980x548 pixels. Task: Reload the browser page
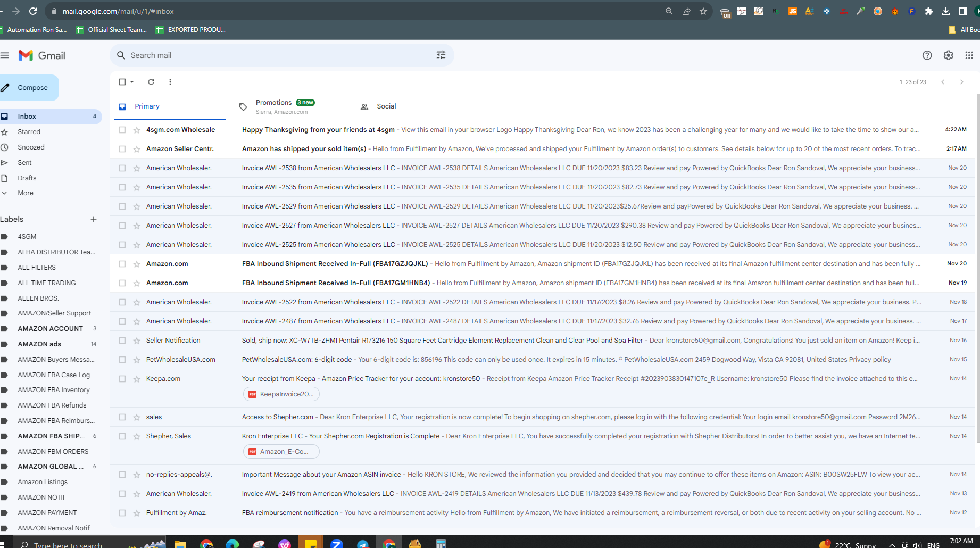[33, 11]
